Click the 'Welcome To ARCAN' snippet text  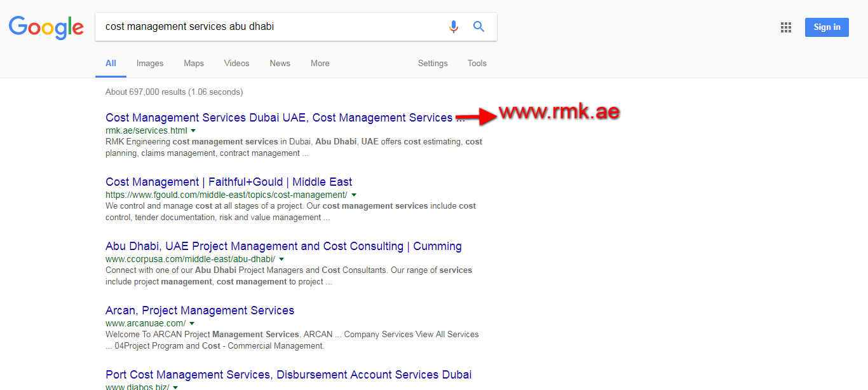292,340
